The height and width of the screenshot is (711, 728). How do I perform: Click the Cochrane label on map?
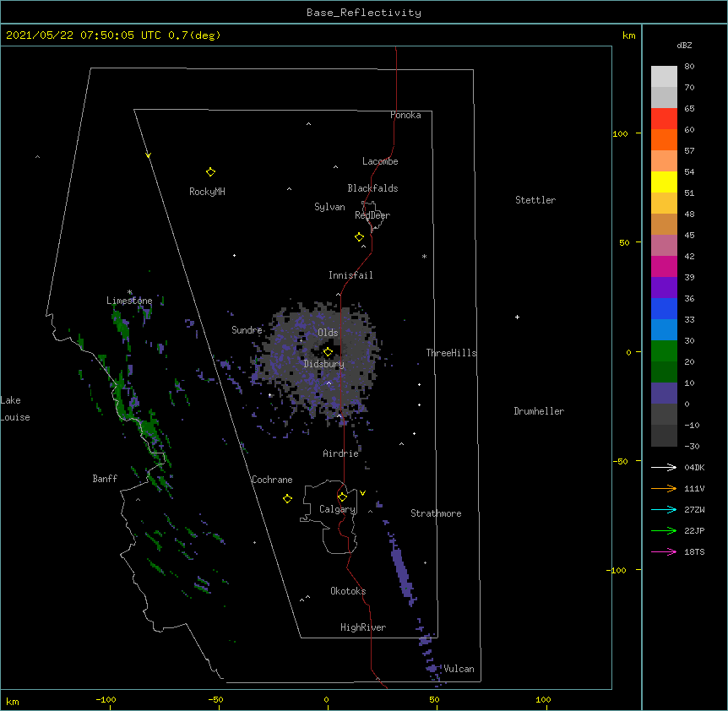(272, 480)
